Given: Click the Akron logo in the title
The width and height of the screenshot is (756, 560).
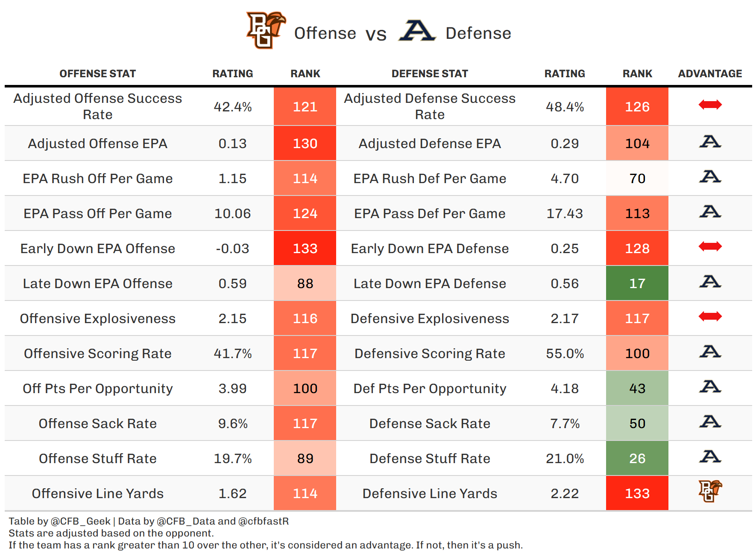Looking at the screenshot, I should (417, 31).
